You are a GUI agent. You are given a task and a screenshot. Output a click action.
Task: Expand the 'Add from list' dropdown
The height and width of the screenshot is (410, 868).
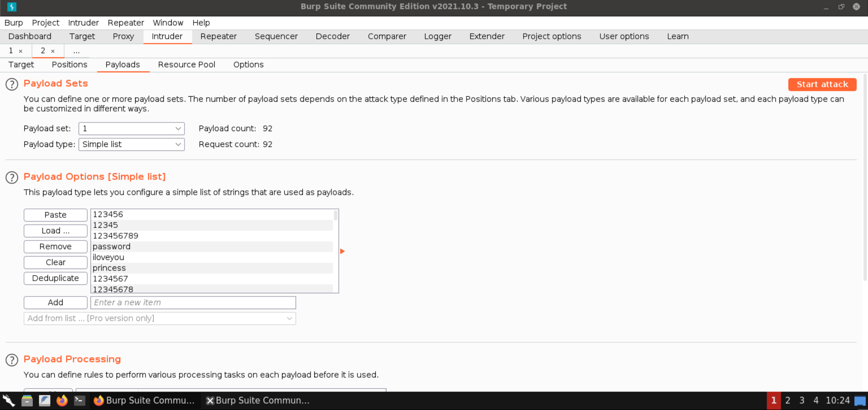point(160,319)
